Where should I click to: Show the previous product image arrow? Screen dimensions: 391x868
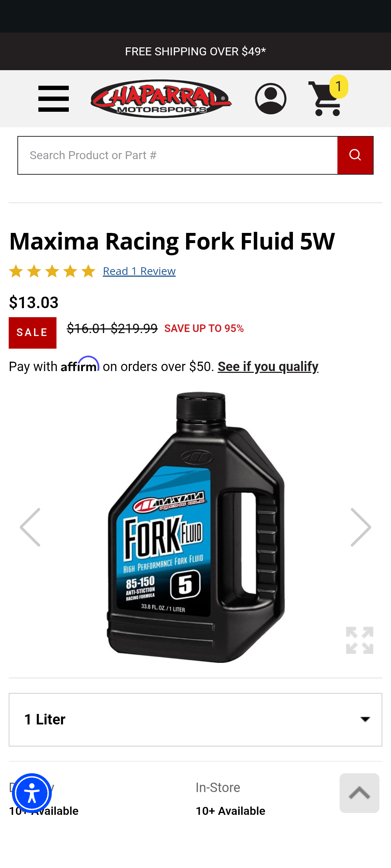pos(30,527)
